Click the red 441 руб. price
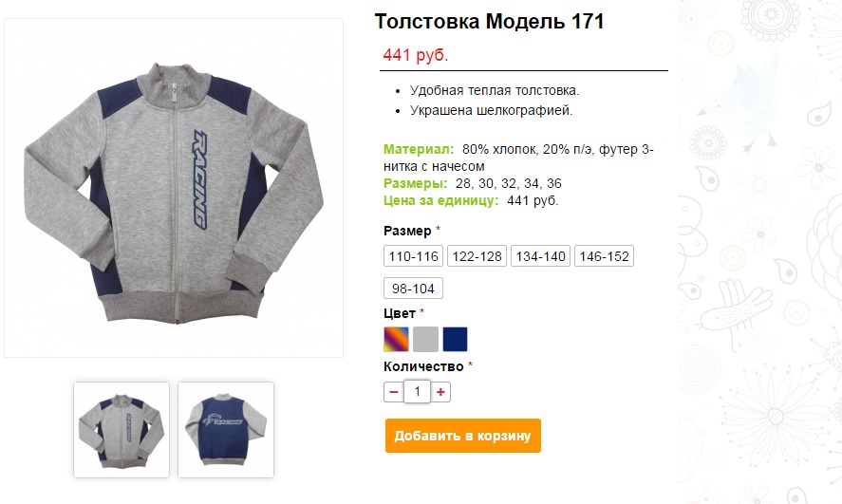This screenshot has width=842, height=504. (x=416, y=55)
